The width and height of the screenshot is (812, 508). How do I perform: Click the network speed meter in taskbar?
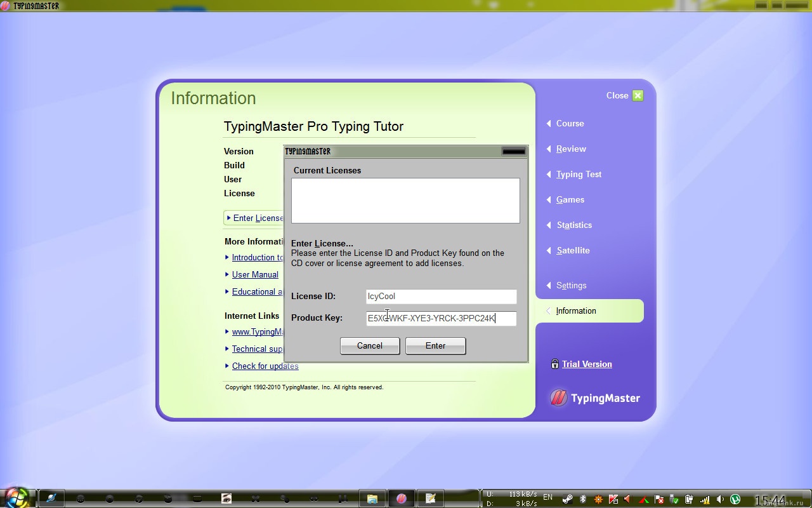[511, 498]
